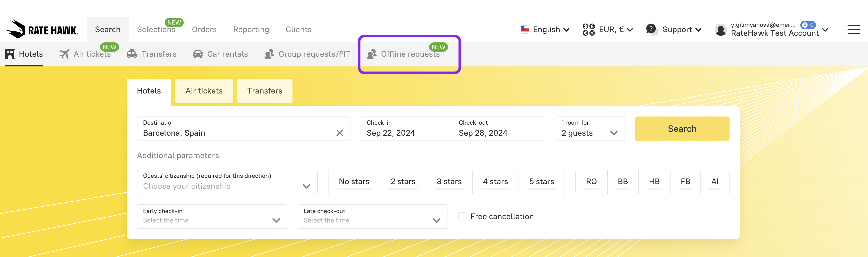The image size is (868, 257).
Task: Enable the Free cancellation checkbox
Action: 462,217
